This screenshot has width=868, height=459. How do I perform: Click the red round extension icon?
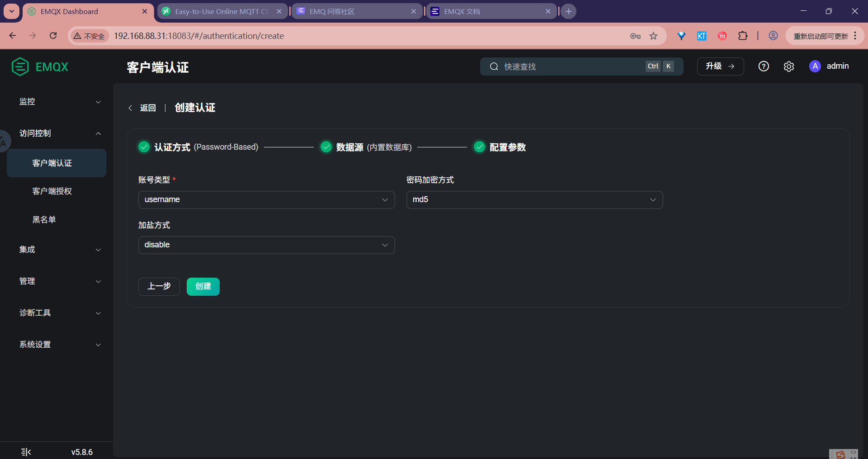pos(722,36)
